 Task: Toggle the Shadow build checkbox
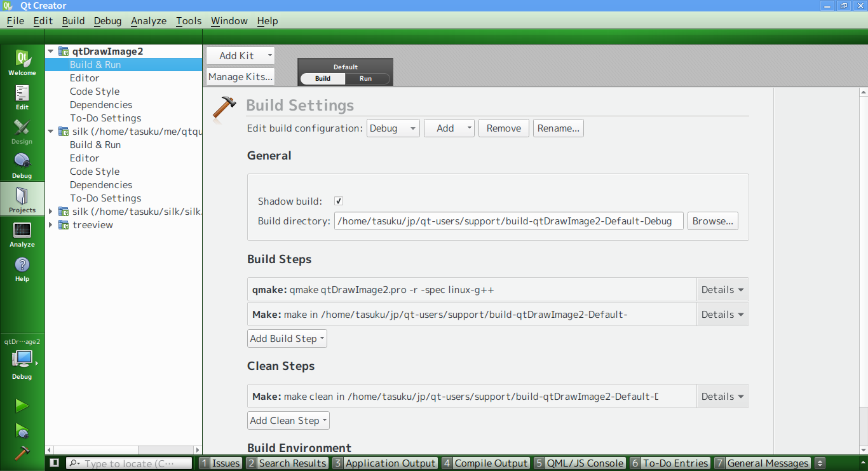point(339,201)
